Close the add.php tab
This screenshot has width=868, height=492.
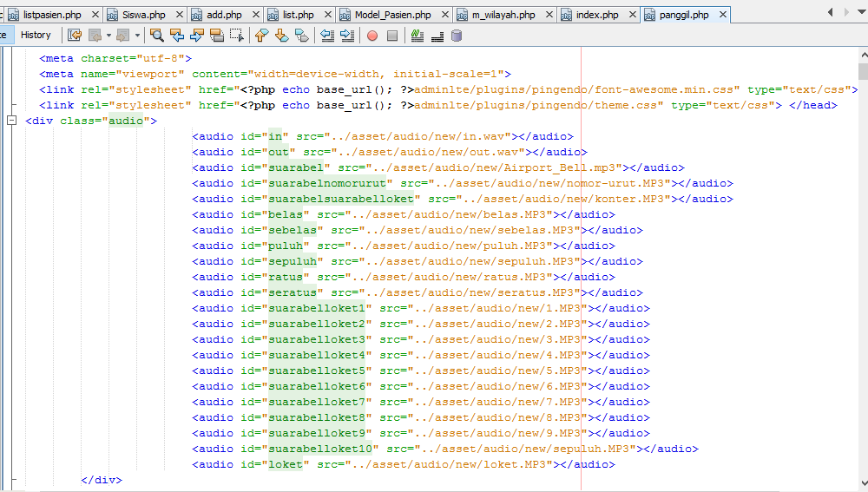[256, 15]
